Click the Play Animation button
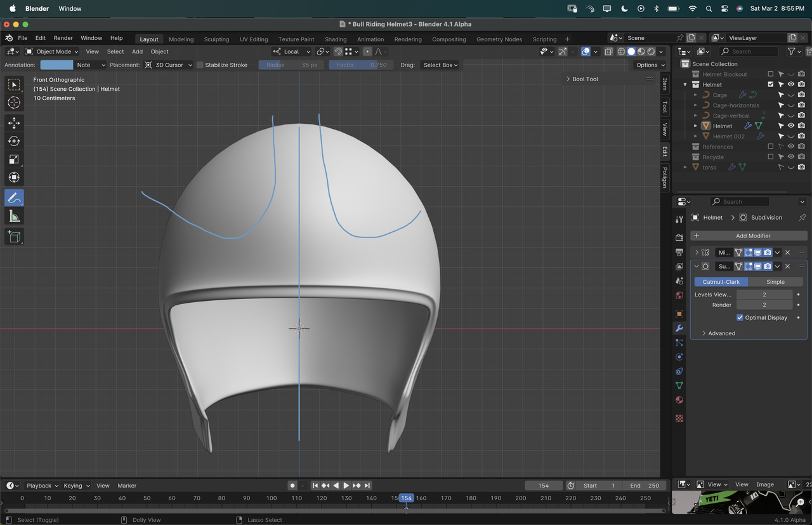Viewport: 812px width, 525px height. pyautogui.click(x=346, y=486)
